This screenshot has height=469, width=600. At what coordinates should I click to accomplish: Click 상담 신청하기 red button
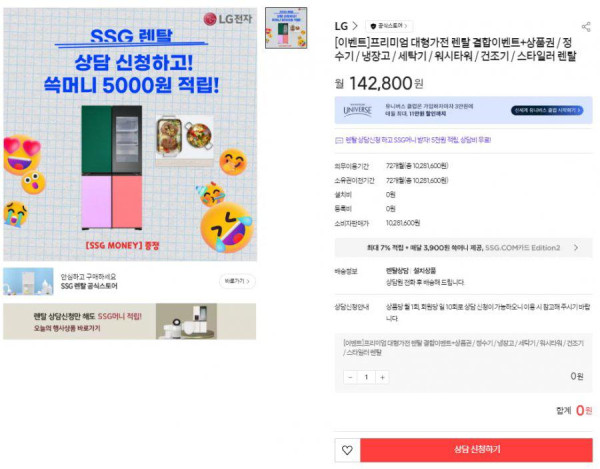coord(476,450)
